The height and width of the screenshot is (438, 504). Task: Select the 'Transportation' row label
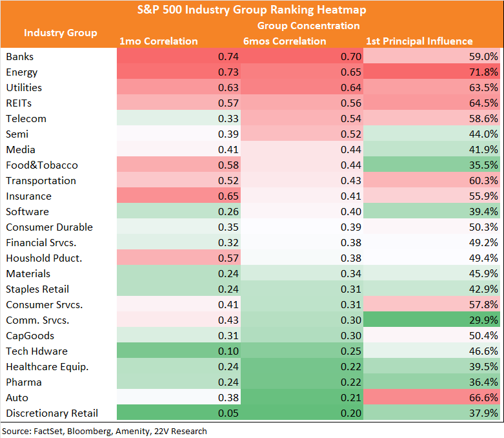pyautogui.click(x=41, y=181)
